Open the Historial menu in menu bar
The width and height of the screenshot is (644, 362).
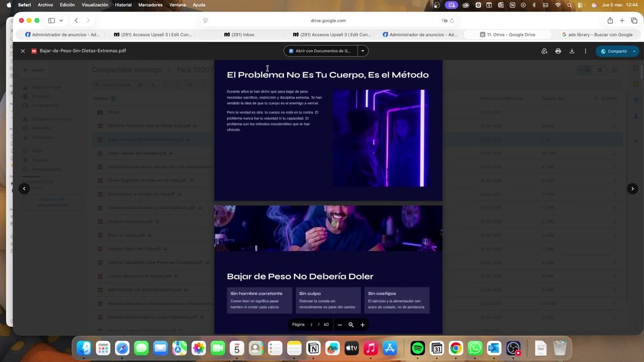123,5
